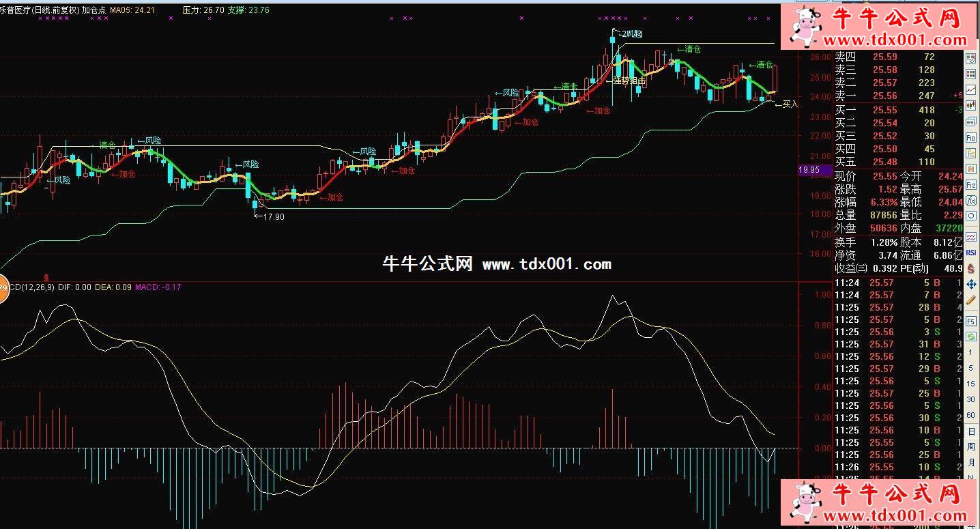
Task: Select the pencil drawing tool
Action: [x=970, y=300]
